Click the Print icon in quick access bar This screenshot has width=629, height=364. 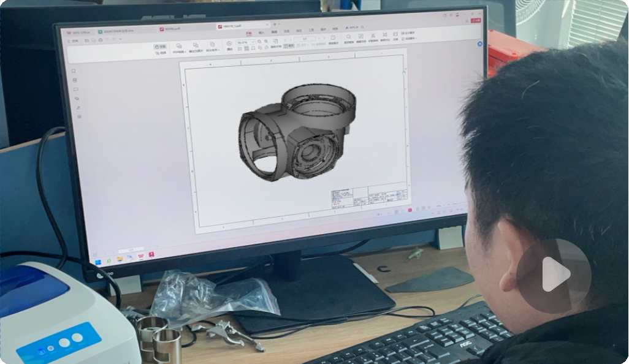point(101,40)
